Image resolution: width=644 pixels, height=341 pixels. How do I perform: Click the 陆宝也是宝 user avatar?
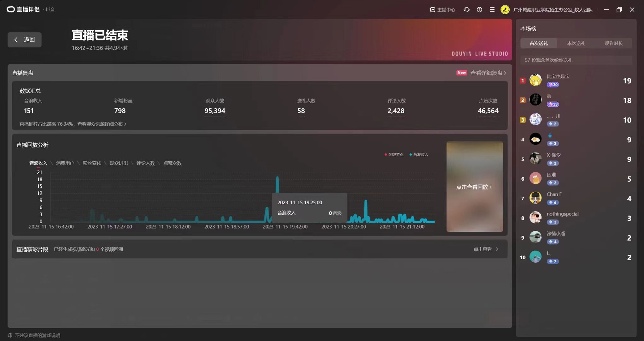pyautogui.click(x=535, y=80)
